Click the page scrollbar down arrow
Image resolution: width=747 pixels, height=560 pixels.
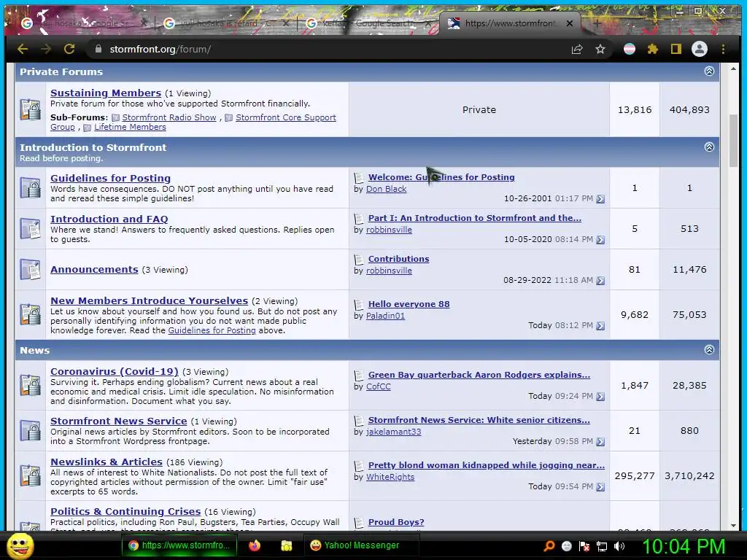point(734,526)
